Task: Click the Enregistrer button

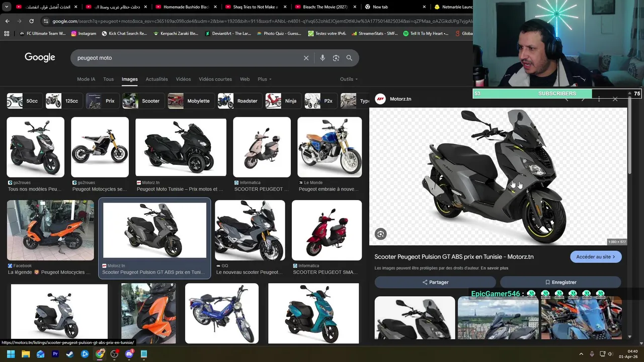Action: pyautogui.click(x=560, y=282)
